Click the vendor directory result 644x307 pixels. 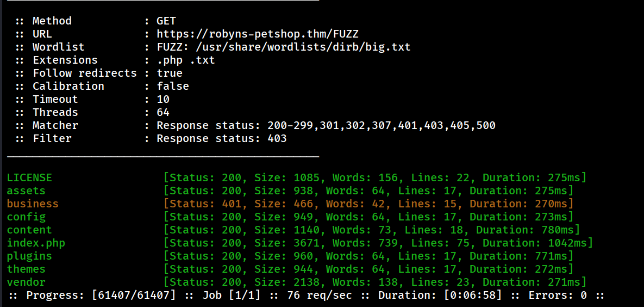point(26,282)
